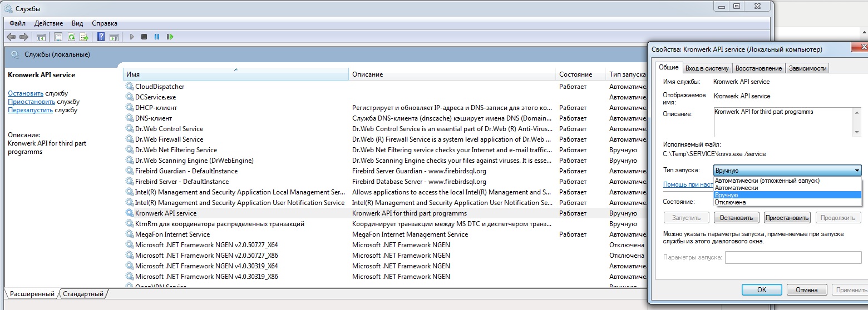The image size is (868, 310).
Task: Select the Общие tab in properties
Action: point(668,67)
